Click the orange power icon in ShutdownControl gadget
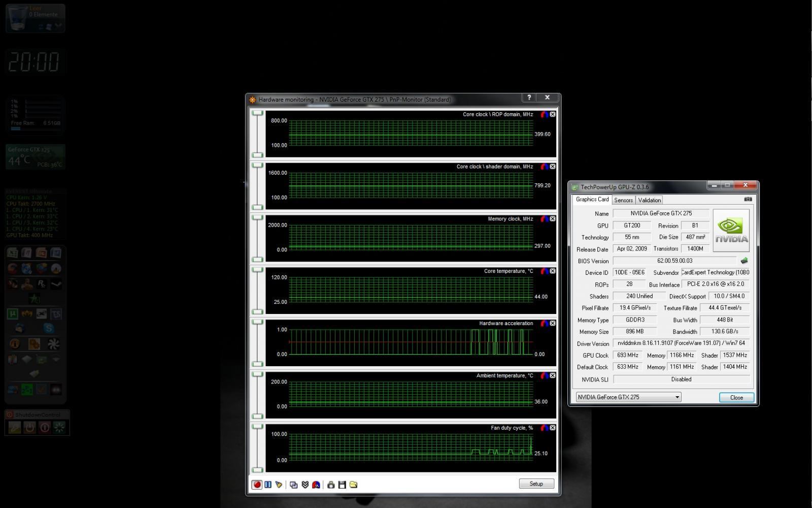 tap(29, 427)
